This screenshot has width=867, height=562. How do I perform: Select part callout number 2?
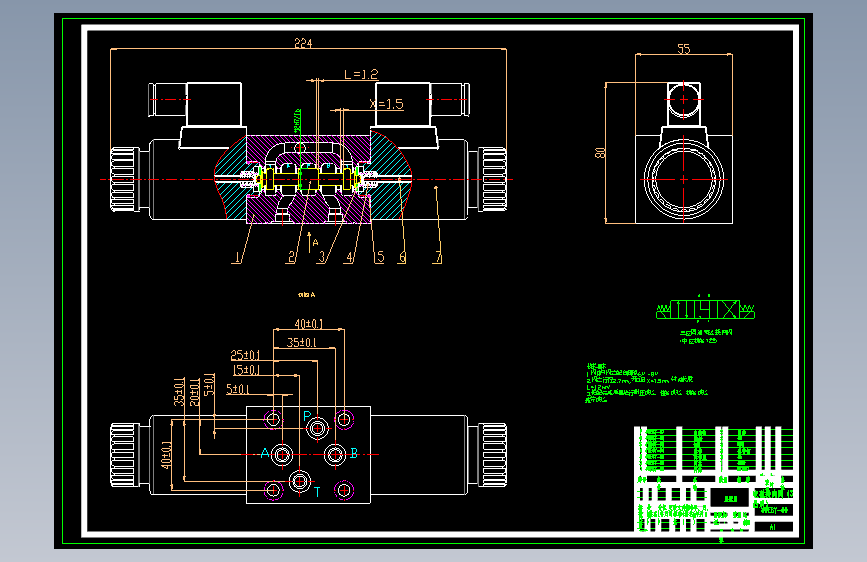[x=291, y=257]
